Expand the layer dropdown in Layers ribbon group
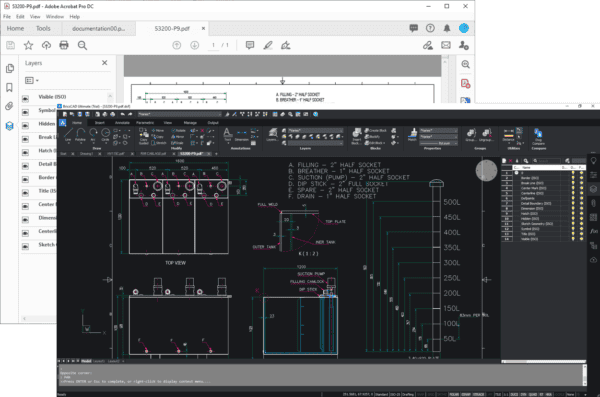Image resolution: width=600 pixels, height=397 pixels. pyautogui.click(x=315, y=131)
